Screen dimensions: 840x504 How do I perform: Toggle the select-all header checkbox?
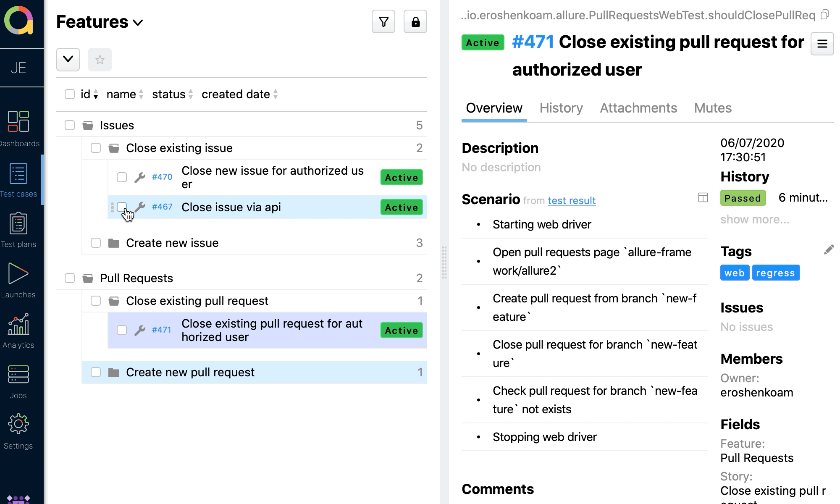(x=70, y=94)
